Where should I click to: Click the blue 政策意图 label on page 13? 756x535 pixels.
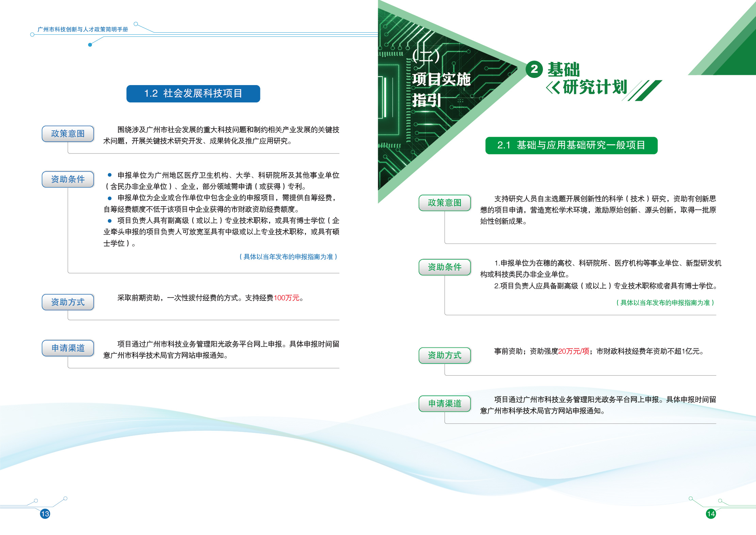pos(68,134)
